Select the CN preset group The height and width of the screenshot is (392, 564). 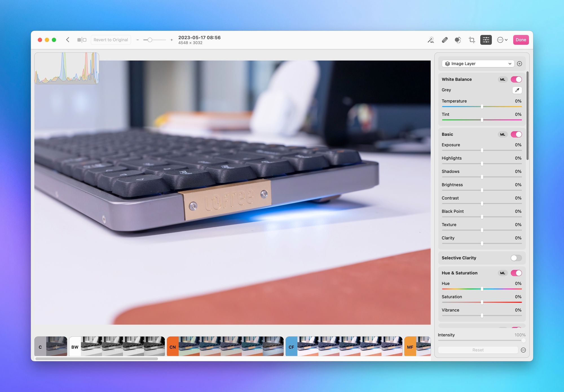point(173,347)
